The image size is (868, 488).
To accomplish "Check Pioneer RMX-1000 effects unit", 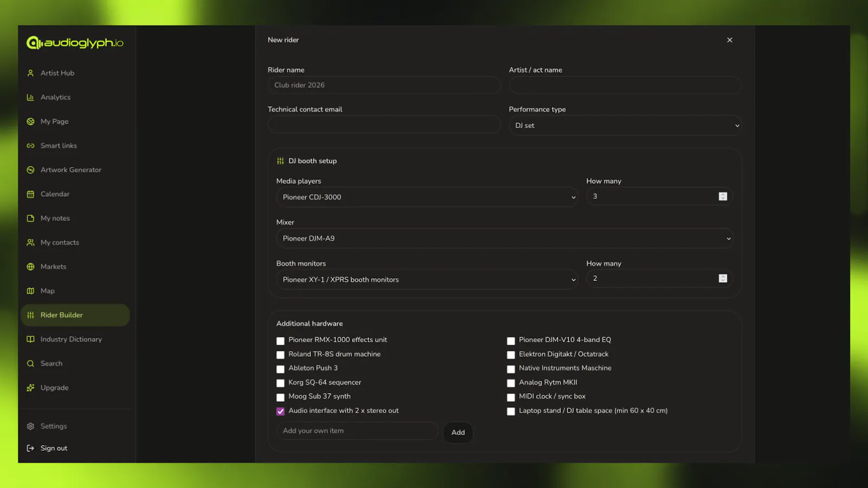I will [280, 341].
